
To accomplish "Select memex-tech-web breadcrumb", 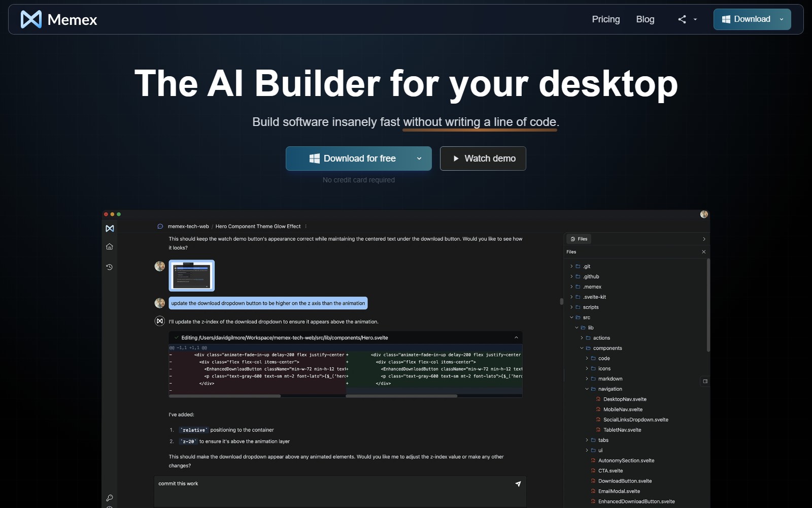I will tap(188, 227).
